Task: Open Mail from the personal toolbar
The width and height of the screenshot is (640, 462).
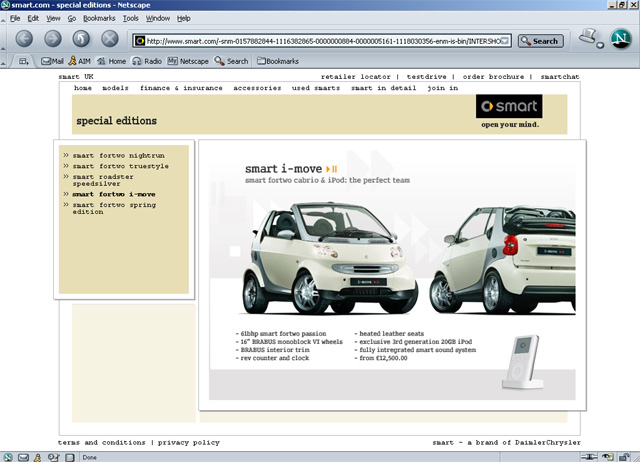Action: tap(52, 61)
